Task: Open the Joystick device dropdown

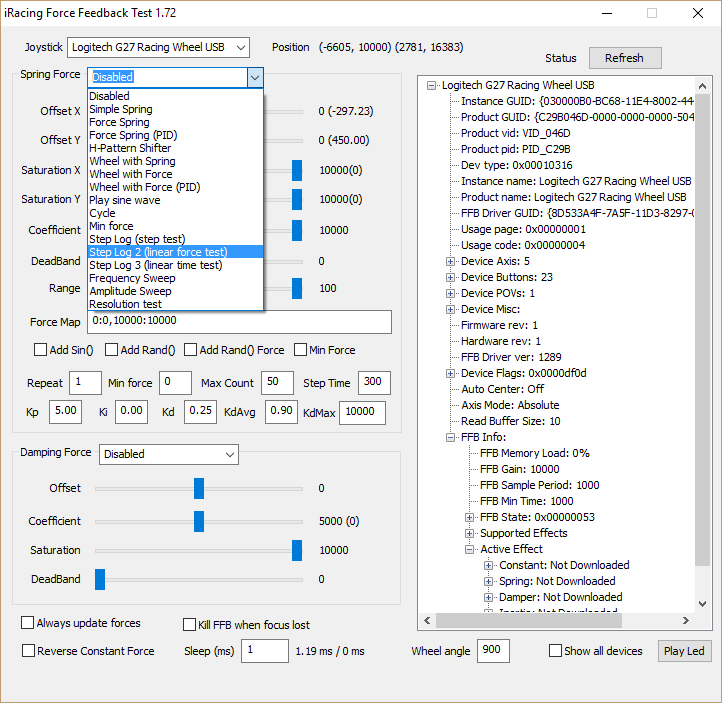Action: click(x=158, y=47)
